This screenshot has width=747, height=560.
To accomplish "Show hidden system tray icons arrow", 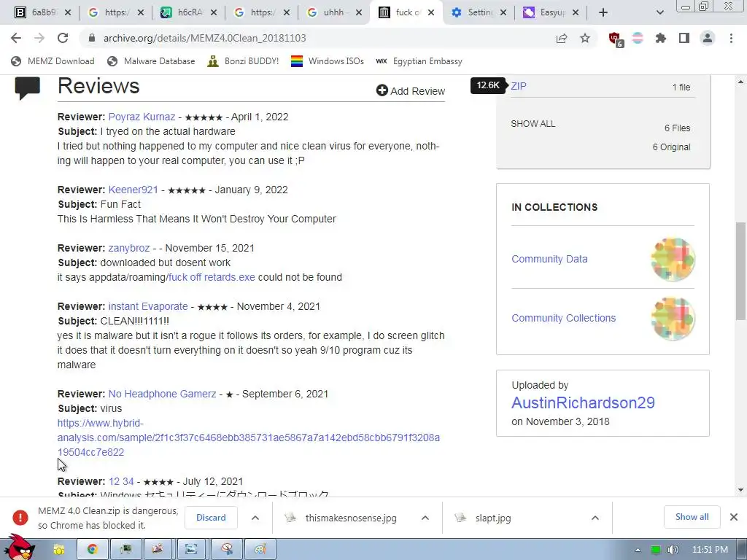I will pos(638,550).
